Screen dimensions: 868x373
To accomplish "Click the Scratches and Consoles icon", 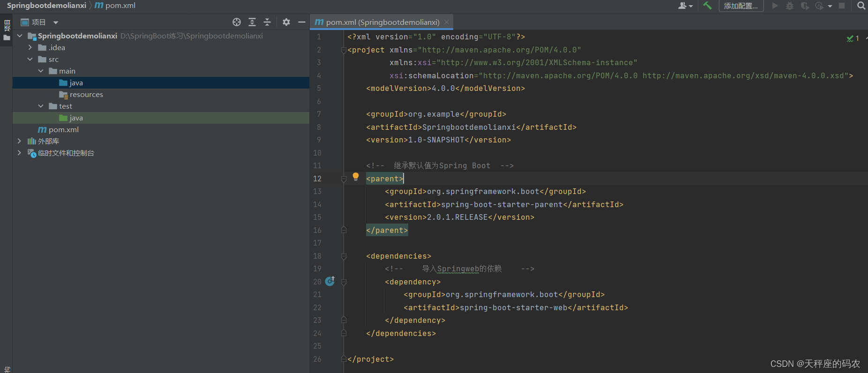I will coord(32,153).
